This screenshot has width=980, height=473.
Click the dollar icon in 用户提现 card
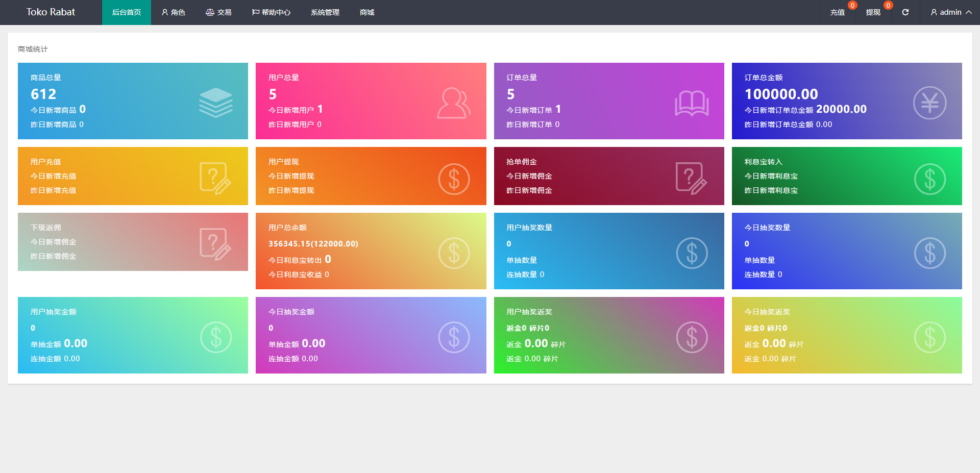pyautogui.click(x=454, y=179)
